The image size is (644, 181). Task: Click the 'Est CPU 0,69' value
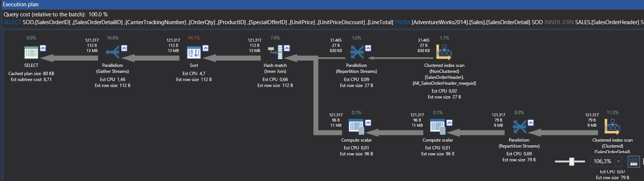pos(519,154)
